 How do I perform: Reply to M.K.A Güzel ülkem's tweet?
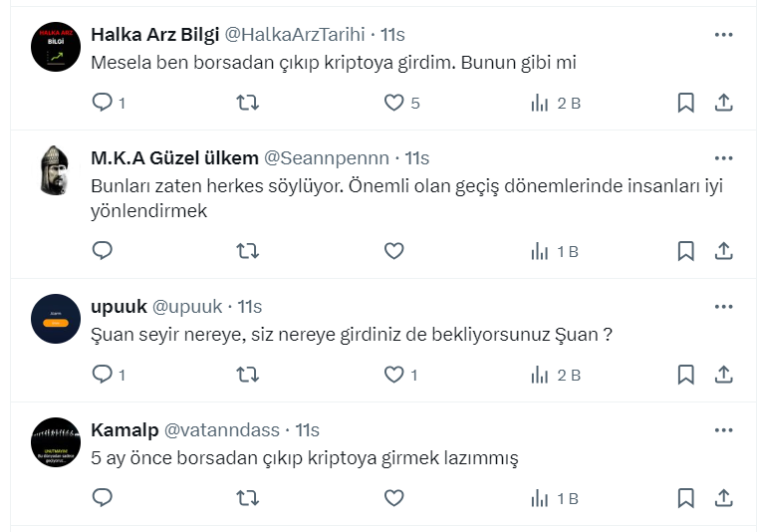(103, 251)
